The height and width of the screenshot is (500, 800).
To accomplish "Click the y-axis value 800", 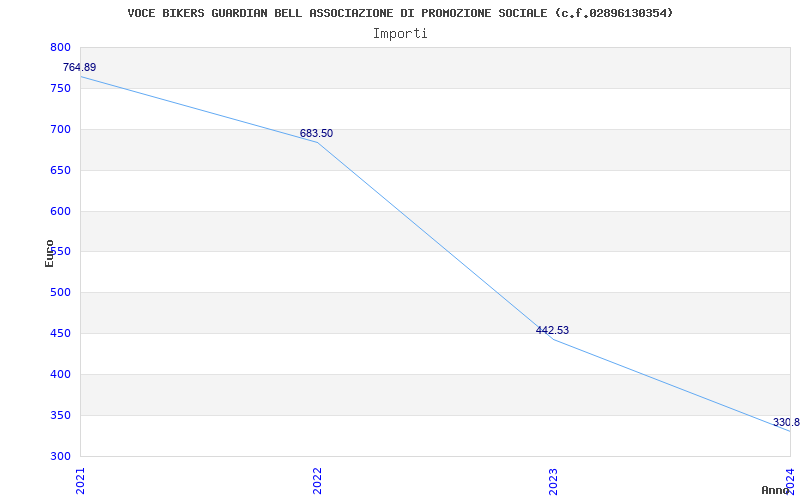I will click(x=60, y=47).
